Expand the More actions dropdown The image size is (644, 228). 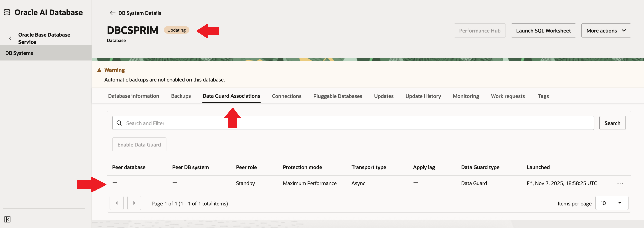606,30
